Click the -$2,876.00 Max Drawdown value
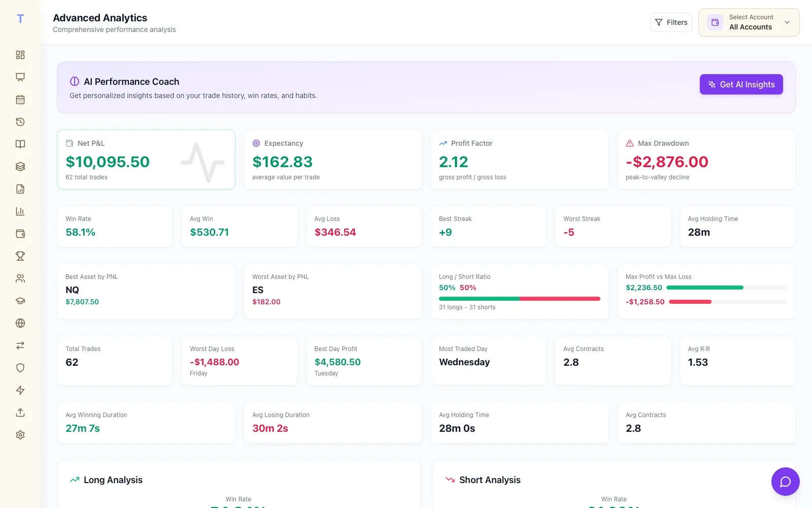This screenshot has width=812, height=508. click(667, 162)
